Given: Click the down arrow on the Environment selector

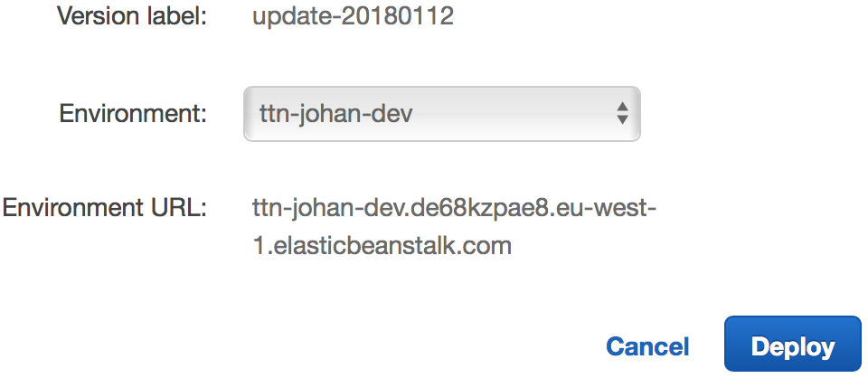Looking at the screenshot, I should point(622,121).
